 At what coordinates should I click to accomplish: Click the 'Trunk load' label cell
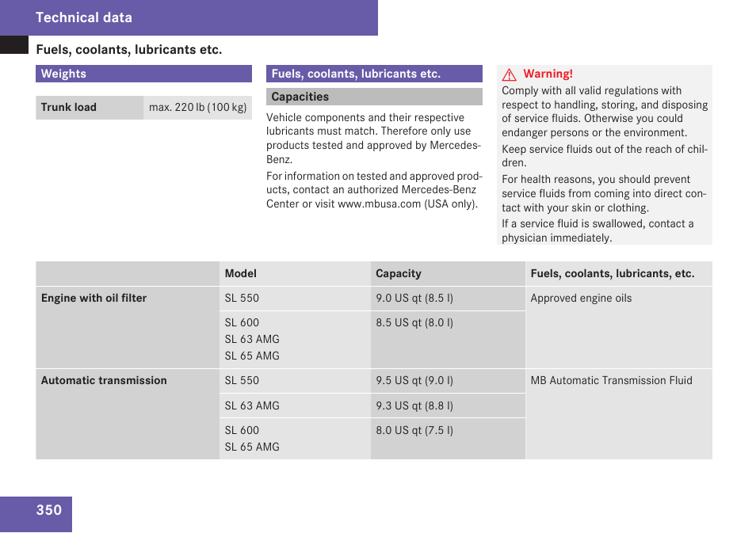click(90, 107)
